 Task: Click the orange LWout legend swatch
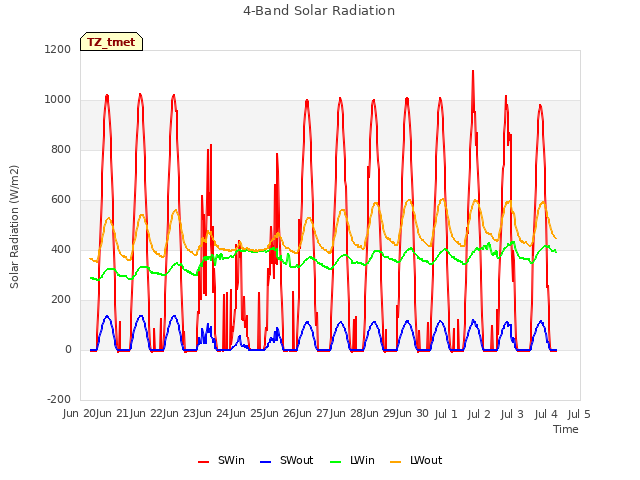[396, 462]
